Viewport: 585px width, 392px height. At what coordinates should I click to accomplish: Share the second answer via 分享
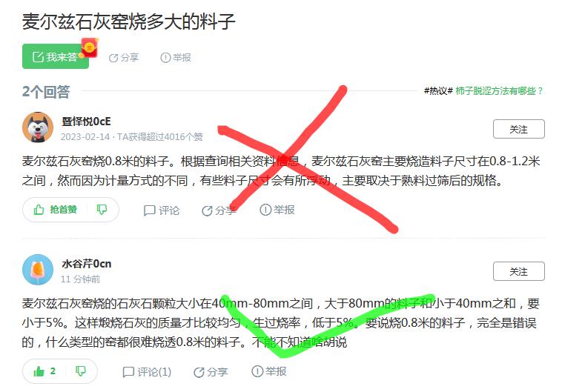[211, 372]
